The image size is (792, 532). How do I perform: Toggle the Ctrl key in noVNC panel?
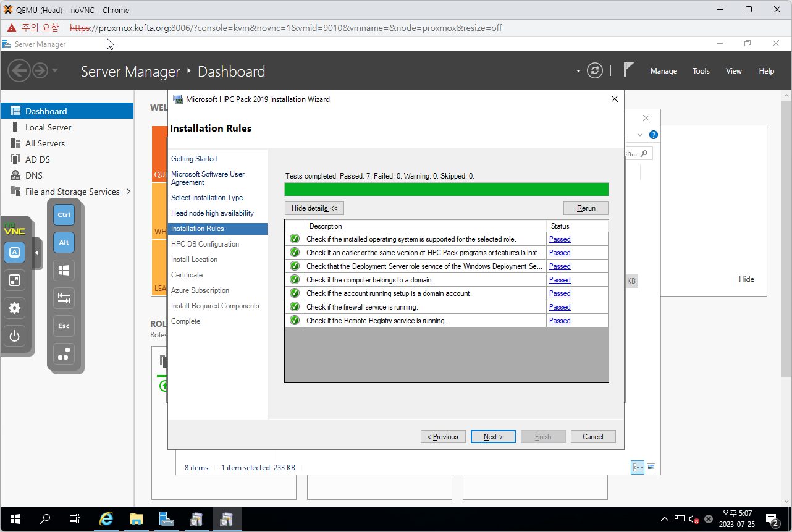point(64,215)
